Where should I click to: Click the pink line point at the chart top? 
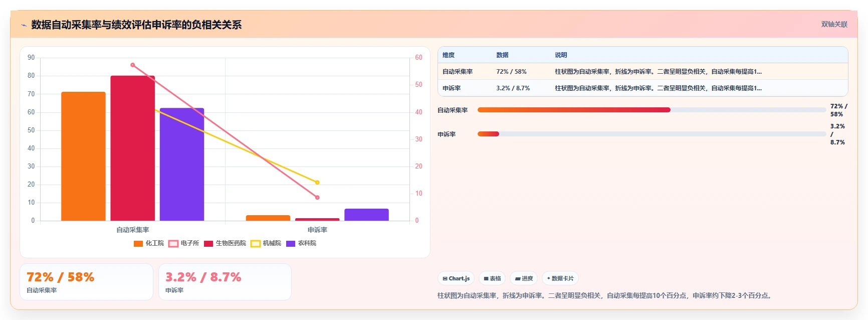[133, 65]
